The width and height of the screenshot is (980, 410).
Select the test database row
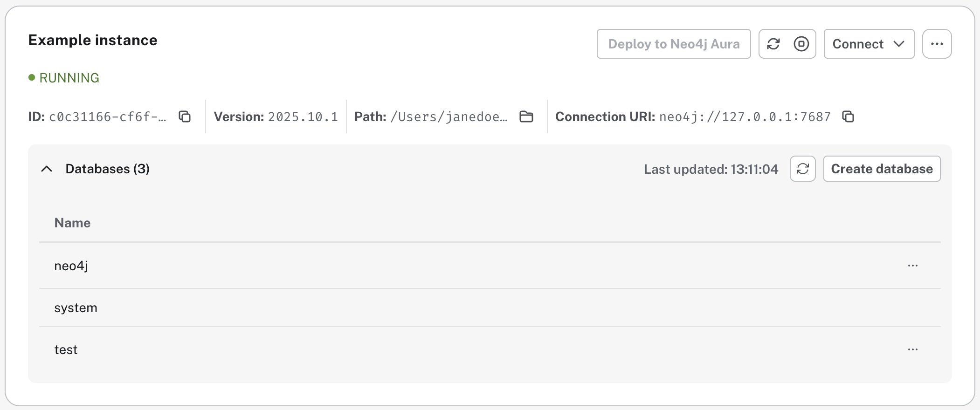coord(66,350)
